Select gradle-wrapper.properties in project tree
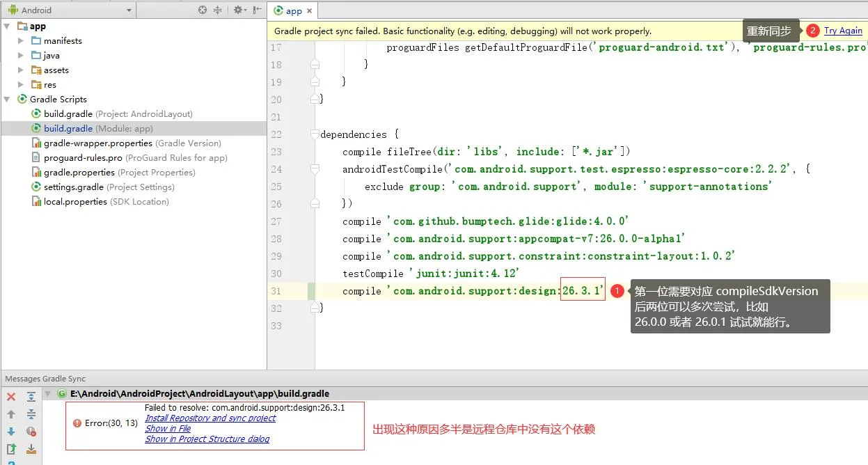Image resolution: width=868 pixels, height=465 pixels. coord(98,143)
